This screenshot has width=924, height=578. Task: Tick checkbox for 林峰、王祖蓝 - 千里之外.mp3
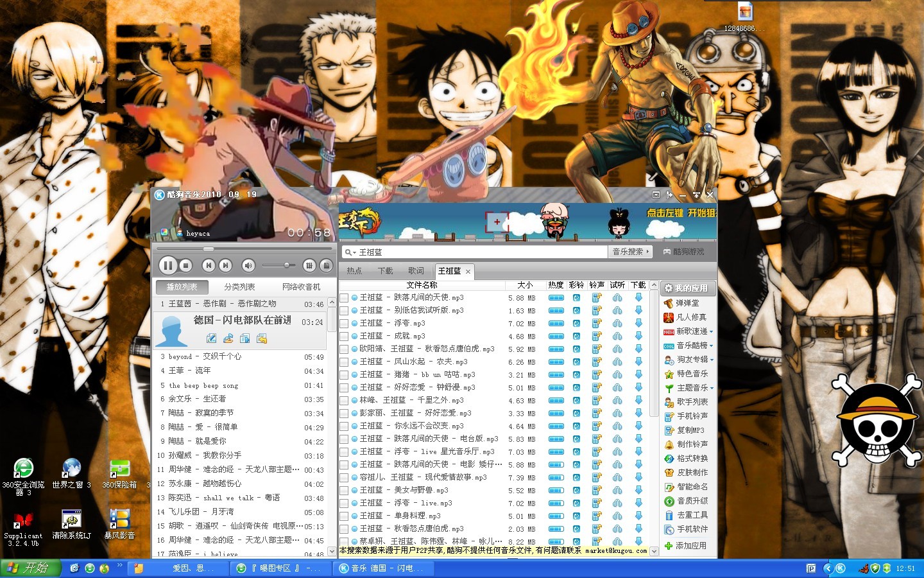coord(345,400)
